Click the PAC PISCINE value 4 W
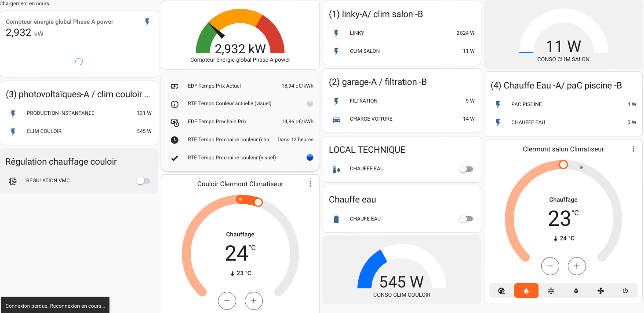Viewport: 644px width, 313px height. coord(632,104)
